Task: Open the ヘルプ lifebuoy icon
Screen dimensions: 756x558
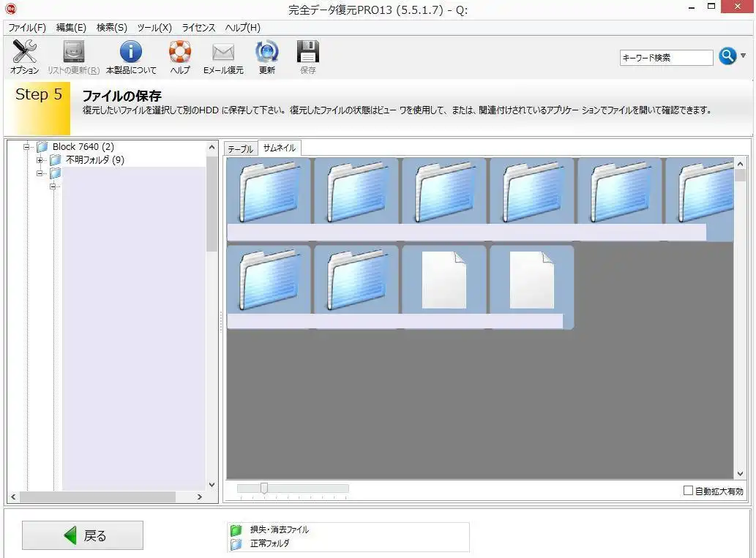Action: 179,53
